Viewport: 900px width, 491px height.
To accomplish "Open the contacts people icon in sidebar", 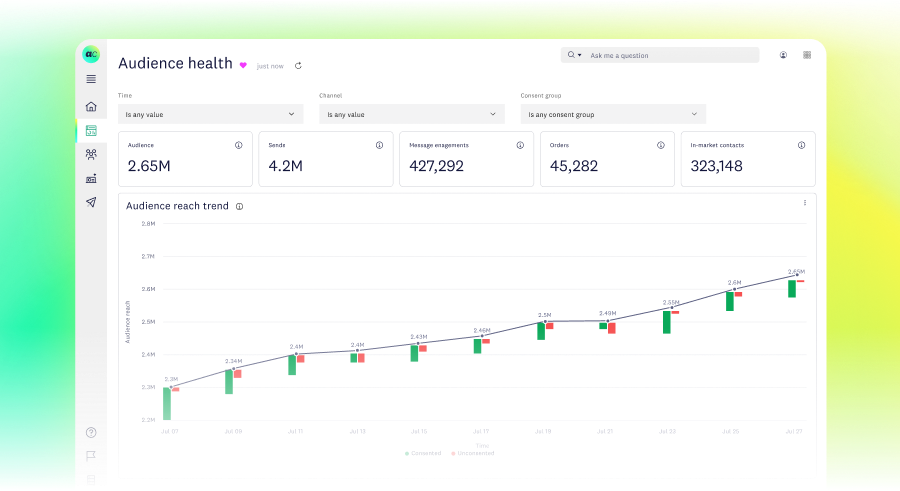I will (x=91, y=154).
